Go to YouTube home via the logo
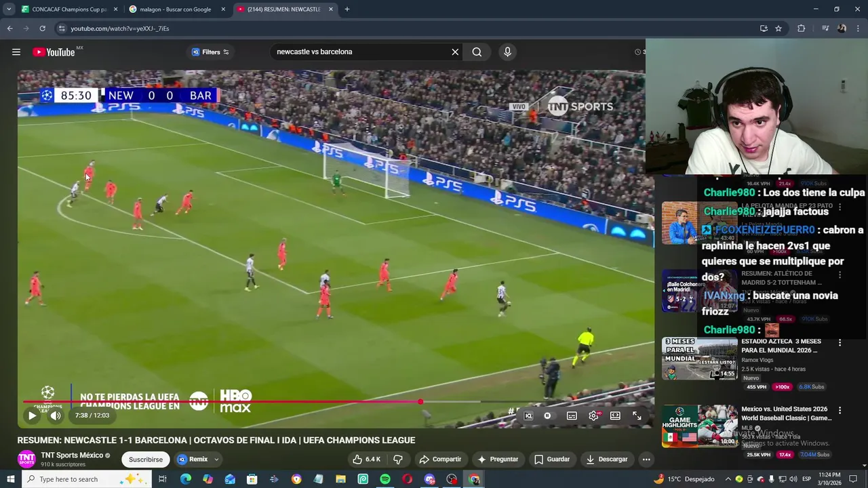868x488 pixels. [x=54, y=52]
